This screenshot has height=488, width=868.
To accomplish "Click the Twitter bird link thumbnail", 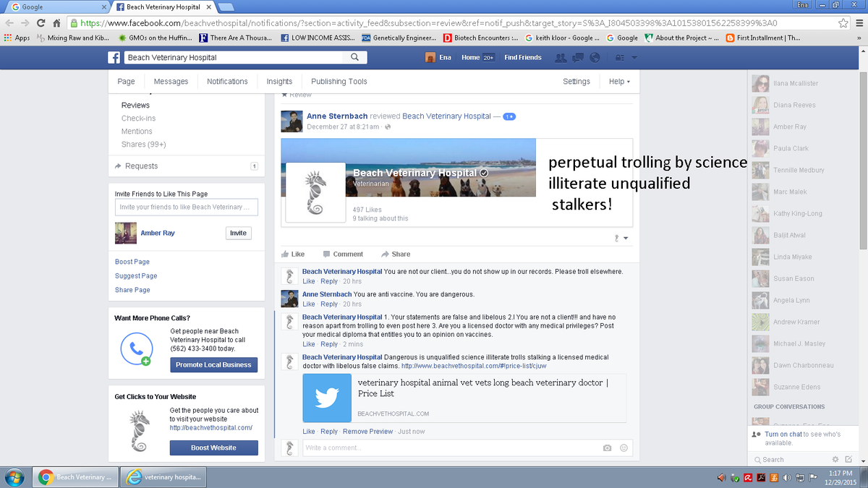I will click(327, 398).
